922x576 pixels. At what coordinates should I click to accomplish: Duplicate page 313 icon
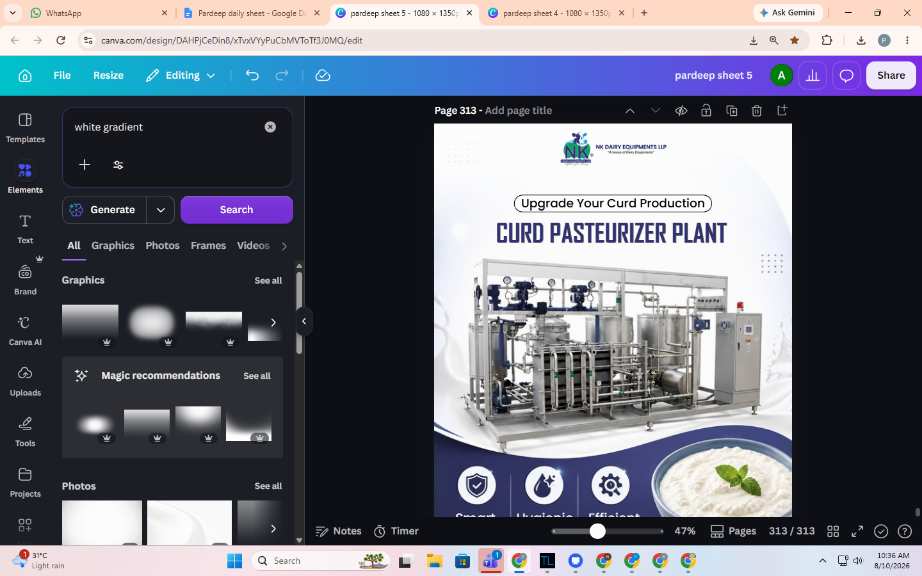coord(731,110)
